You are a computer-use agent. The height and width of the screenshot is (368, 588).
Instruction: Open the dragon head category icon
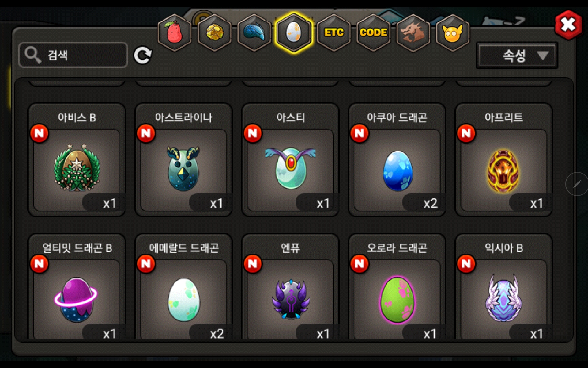coord(413,33)
